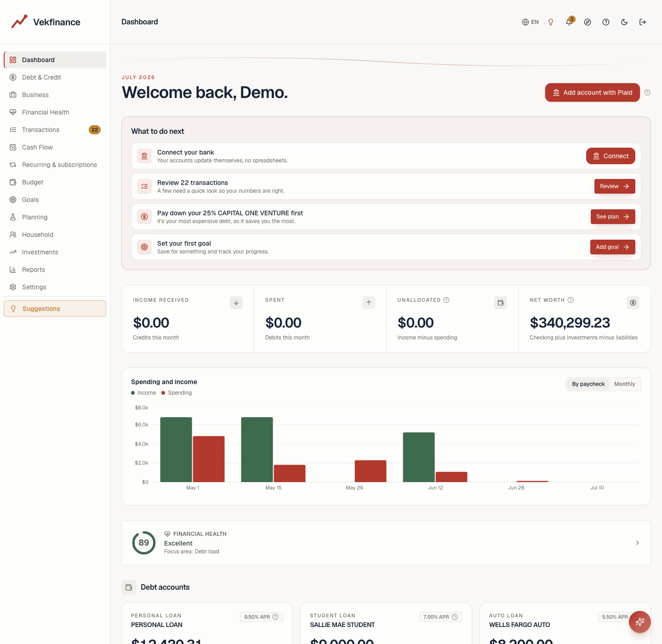Click the Add goal button
662x644 pixels.
tap(613, 247)
